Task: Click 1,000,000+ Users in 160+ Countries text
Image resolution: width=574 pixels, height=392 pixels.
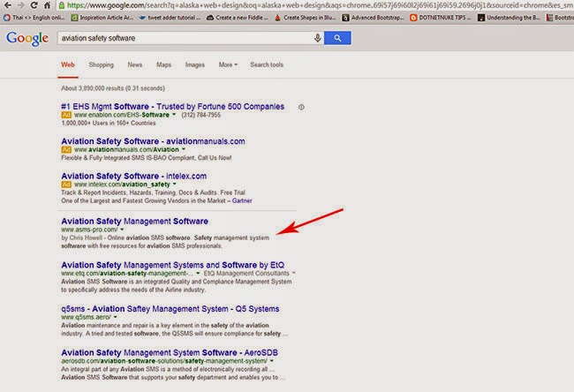Action: point(109,124)
